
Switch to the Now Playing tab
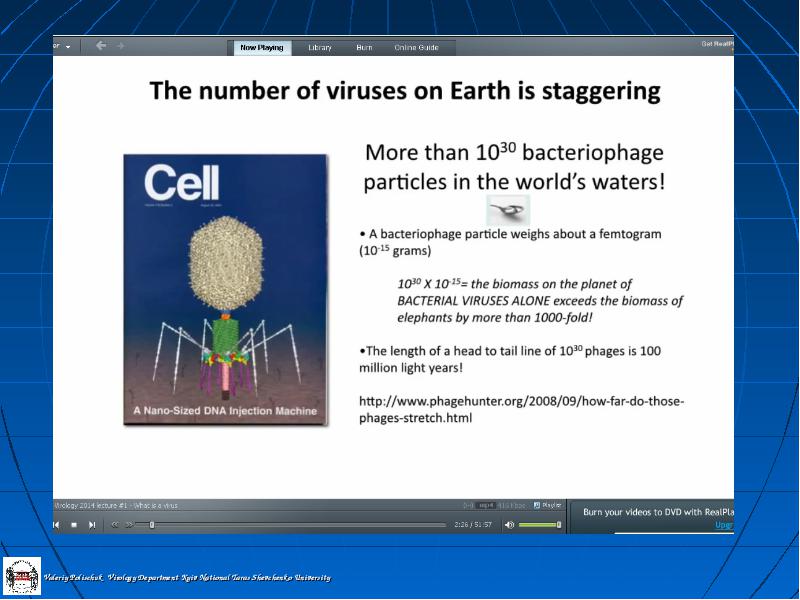click(x=262, y=47)
